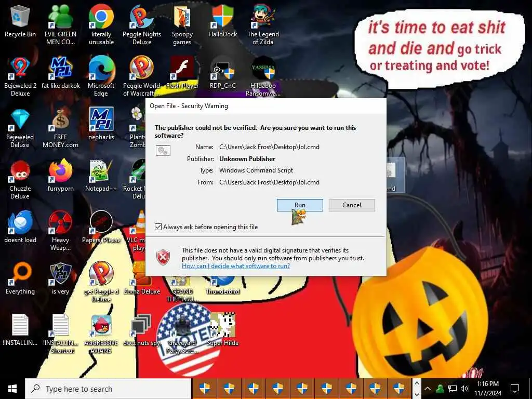Image resolution: width=532 pixels, height=399 pixels.
Task: Open the Action Center notifications icon
Action: click(515, 389)
